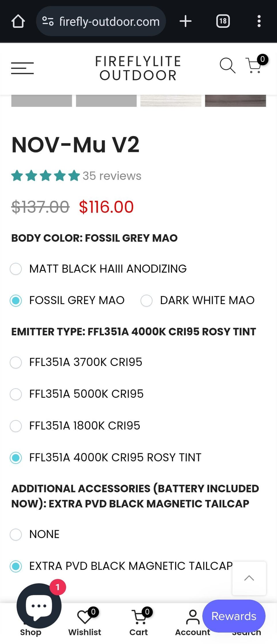
Task: Select Matt Black HAIII Anodizing color
Action: (16, 269)
